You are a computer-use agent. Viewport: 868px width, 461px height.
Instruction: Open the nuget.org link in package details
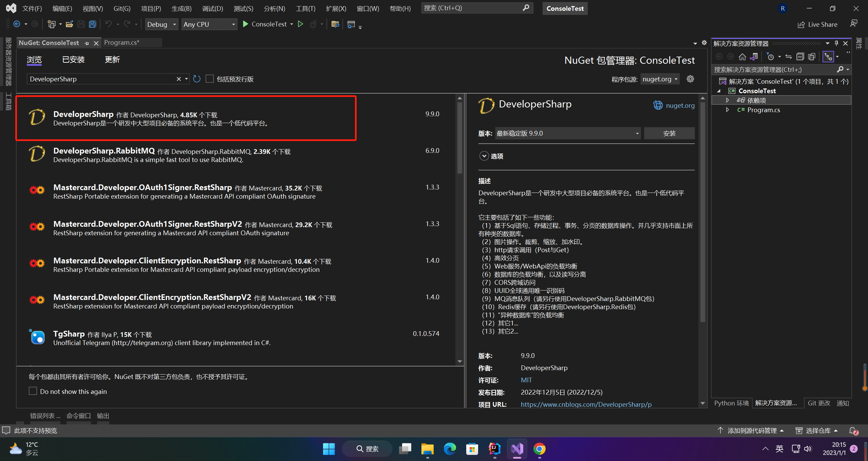coord(680,105)
